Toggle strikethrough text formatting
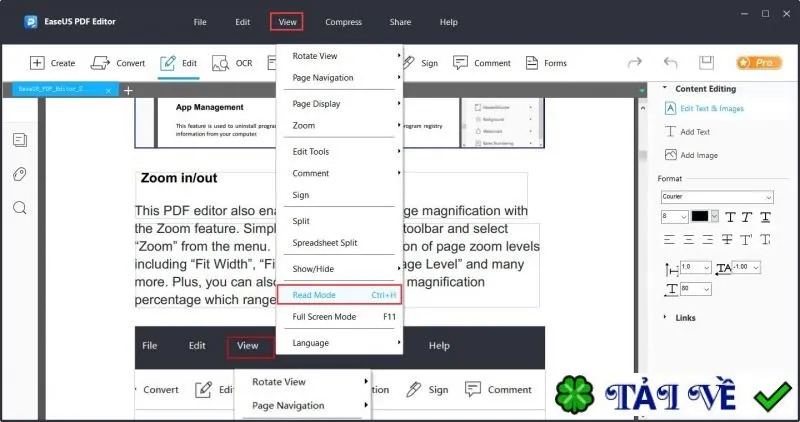 [727, 239]
